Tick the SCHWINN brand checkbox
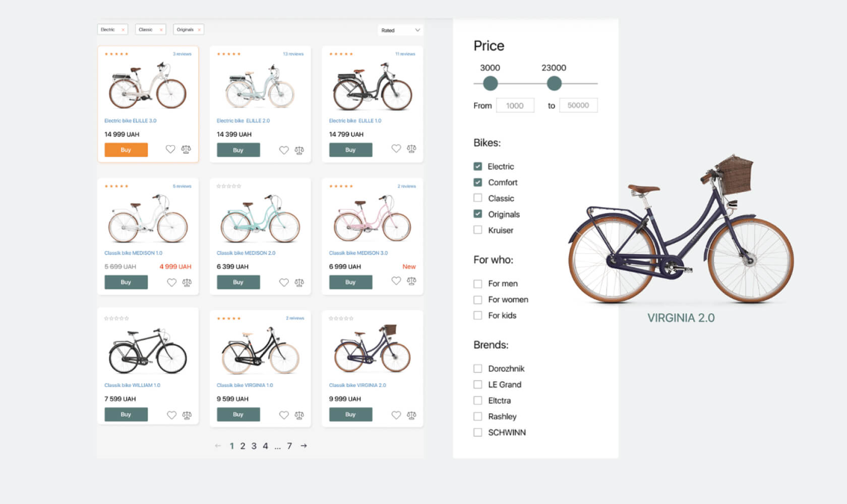This screenshot has height=504, width=847. (478, 432)
